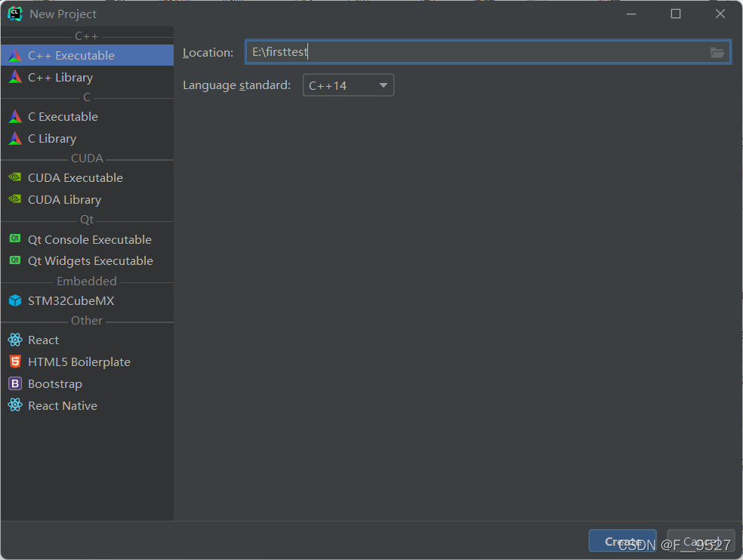Click the Language standard dropdown arrow
The height and width of the screenshot is (560, 743).
[x=384, y=85]
